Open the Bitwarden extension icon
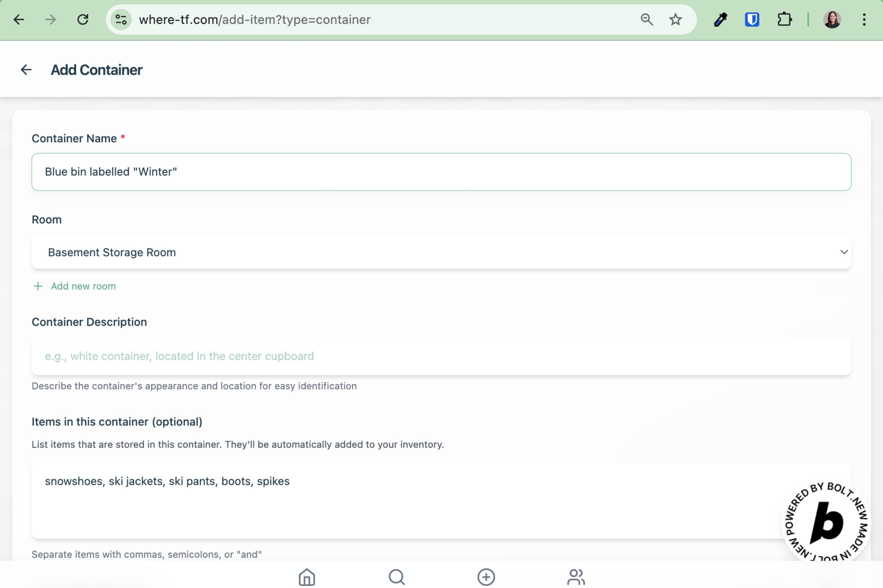The width and height of the screenshot is (883, 588). pos(752,19)
